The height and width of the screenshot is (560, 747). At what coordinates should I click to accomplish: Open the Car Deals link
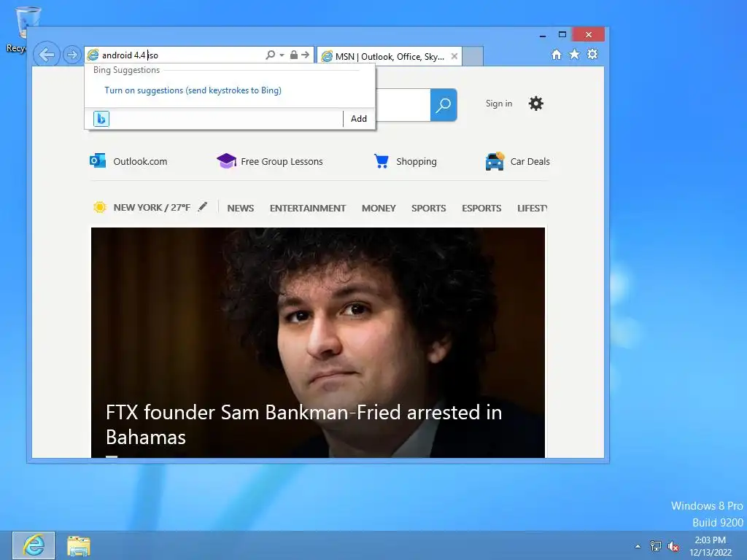pos(530,161)
